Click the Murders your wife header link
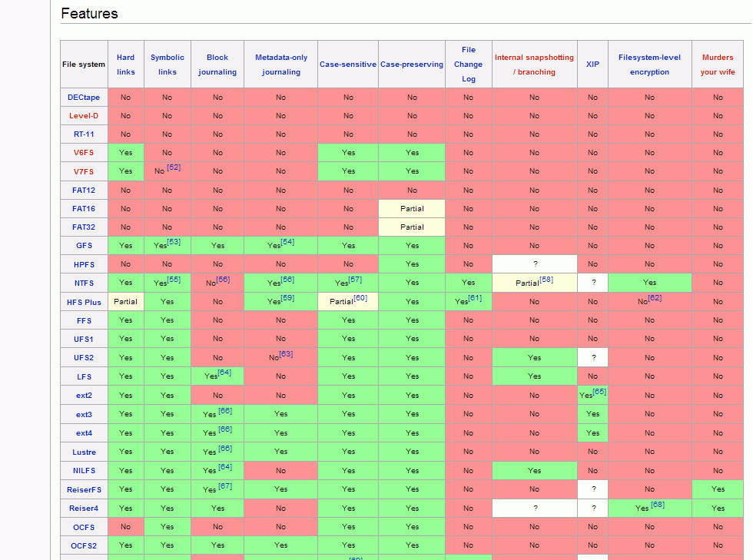Image resolution: width=753 pixels, height=560 pixels. 718,65
